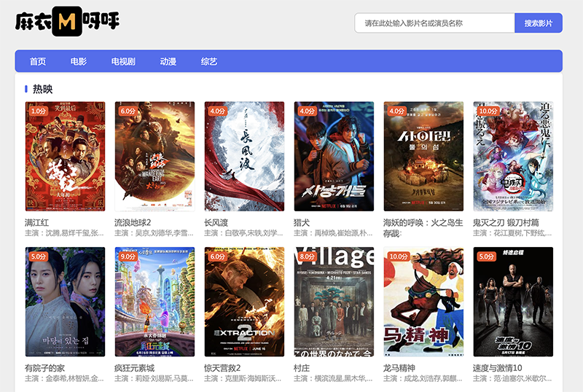
Task: Open the 首页 nav tab
Action: pos(38,61)
